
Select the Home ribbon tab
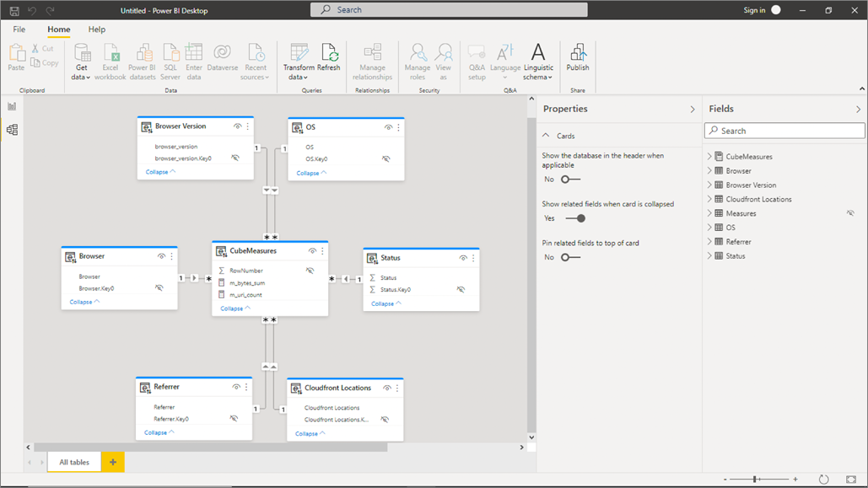(59, 29)
